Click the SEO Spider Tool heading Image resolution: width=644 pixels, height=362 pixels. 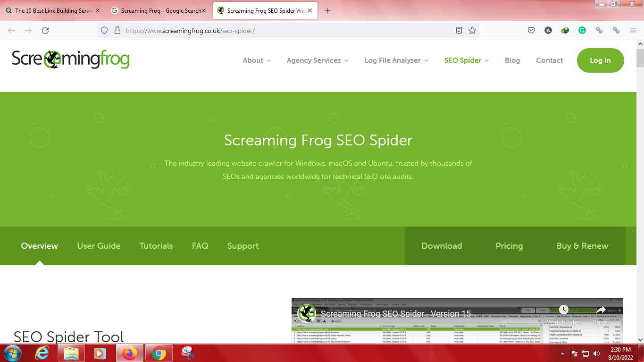[69, 336]
